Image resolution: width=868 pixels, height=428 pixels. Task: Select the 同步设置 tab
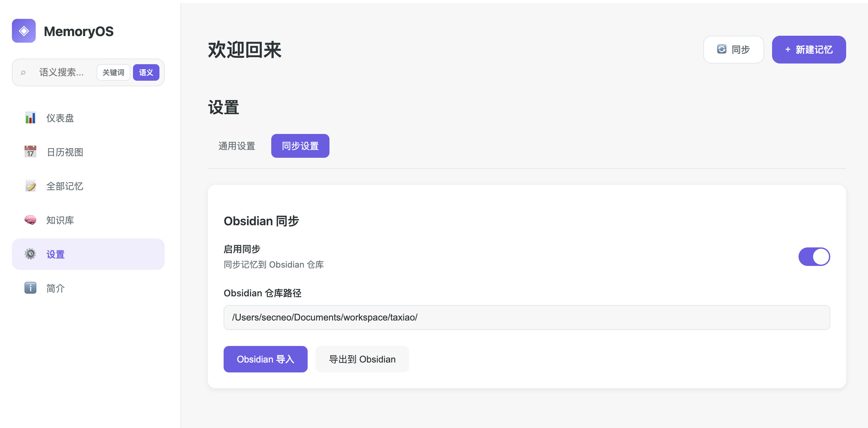[x=300, y=146]
